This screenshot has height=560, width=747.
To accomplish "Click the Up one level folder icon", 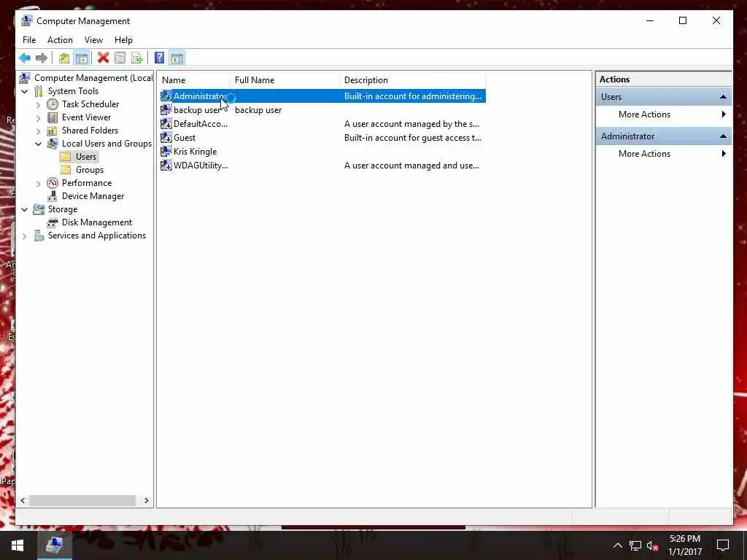I will pyautogui.click(x=64, y=58).
